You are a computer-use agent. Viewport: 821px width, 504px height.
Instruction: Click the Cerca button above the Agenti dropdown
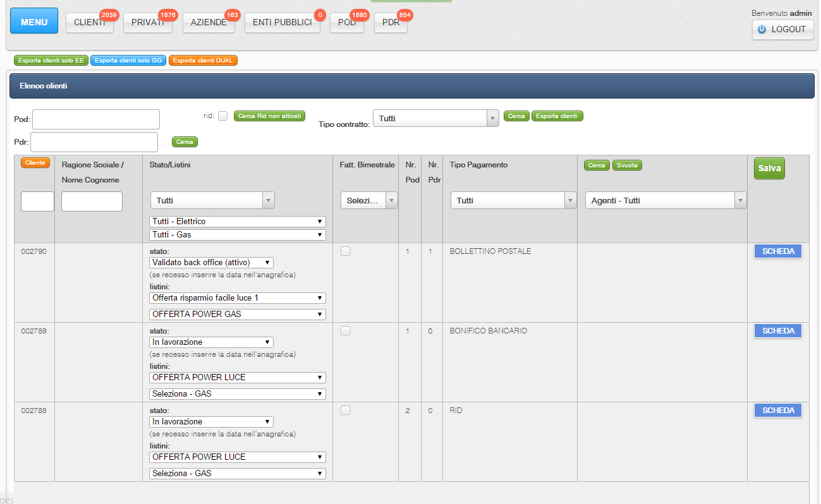(x=597, y=165)
